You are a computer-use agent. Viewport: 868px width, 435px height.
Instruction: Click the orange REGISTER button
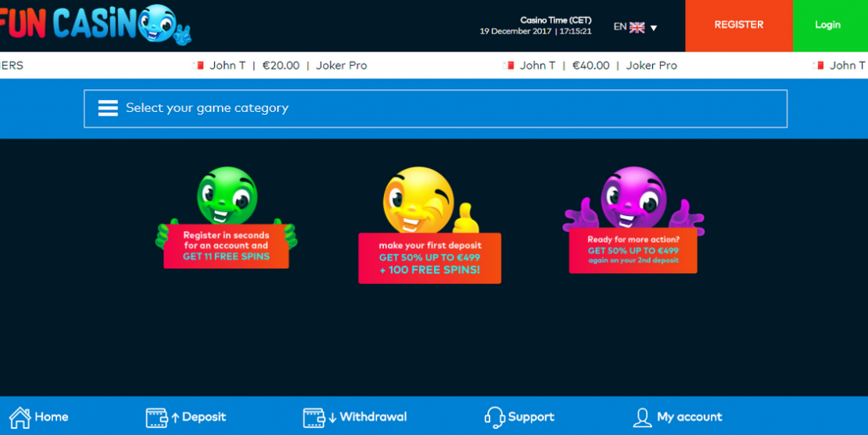click(x=738, y=26)
